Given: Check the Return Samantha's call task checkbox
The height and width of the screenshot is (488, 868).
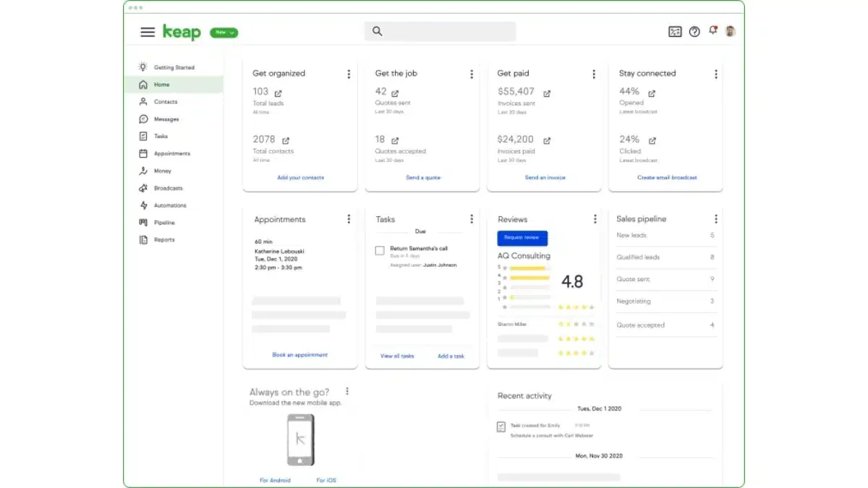Looking at the screenshot, I should [380, 250].
